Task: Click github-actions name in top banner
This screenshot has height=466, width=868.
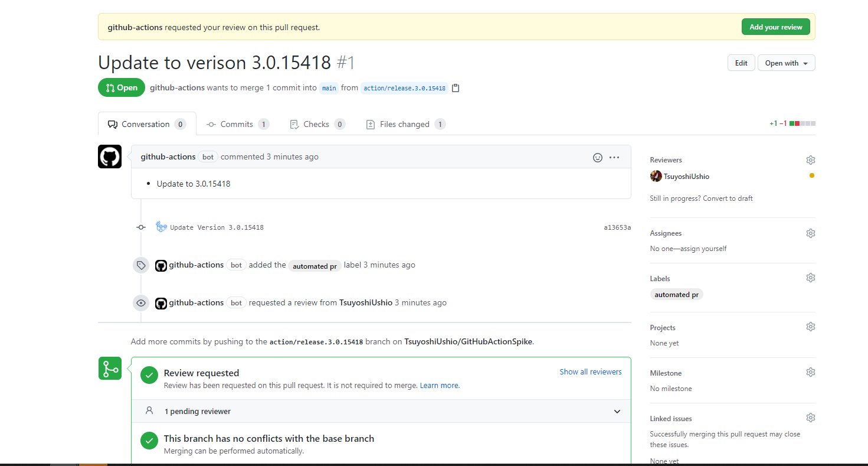Action: pyautogui.click(x=135, y=27)
